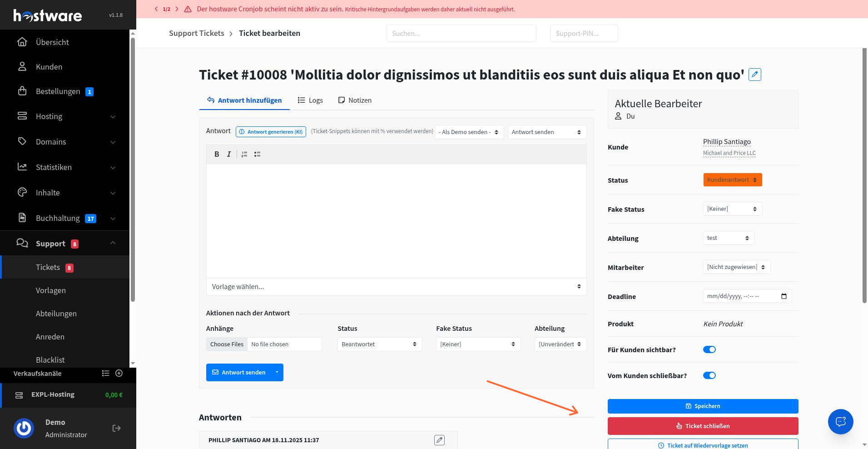
Task: Toggle the Vom Kunden schließbar switch
Action: point(709,375)
